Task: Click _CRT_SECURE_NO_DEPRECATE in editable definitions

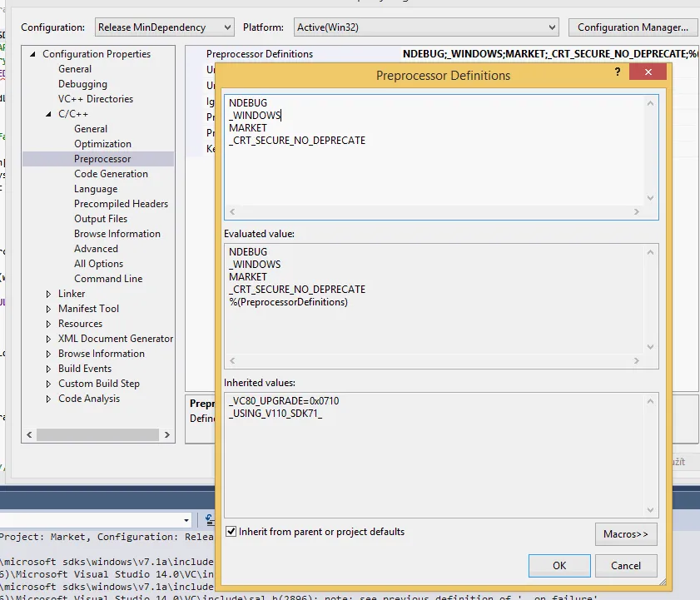Action: coord(297,141)
